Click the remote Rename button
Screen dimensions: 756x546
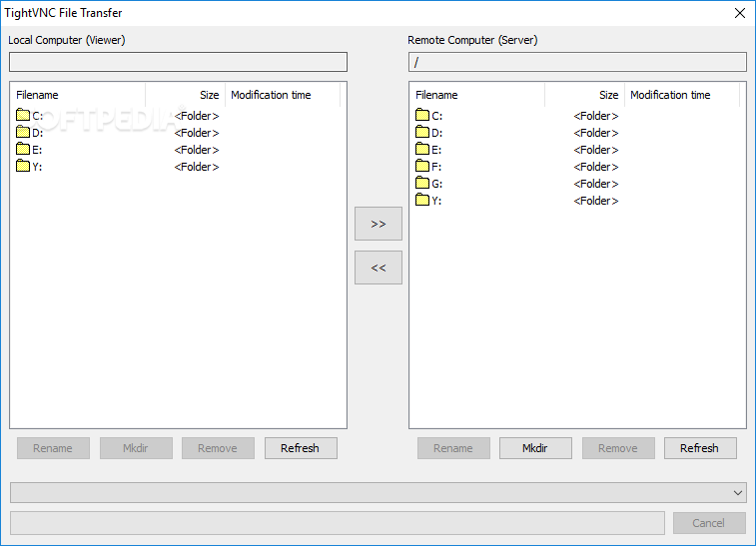tap(453, 448)
